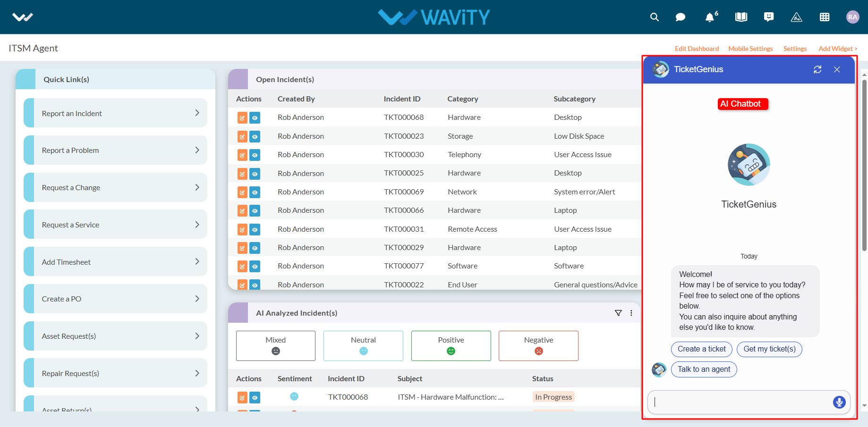Image resolution: width=868 pixels, height=427 pixels.
Task: Close the TicketGenius chatbot panel
Action: [837, 69]
